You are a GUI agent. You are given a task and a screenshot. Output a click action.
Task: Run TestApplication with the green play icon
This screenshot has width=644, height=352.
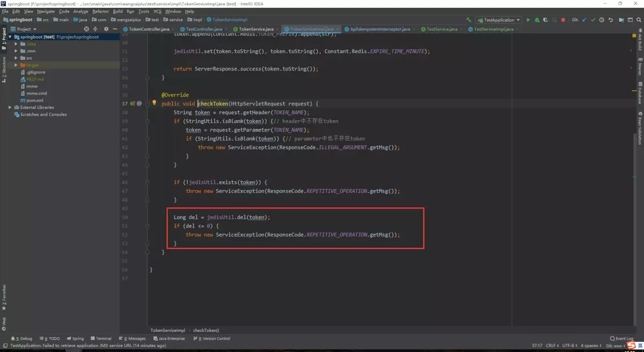tap(528, 20)
